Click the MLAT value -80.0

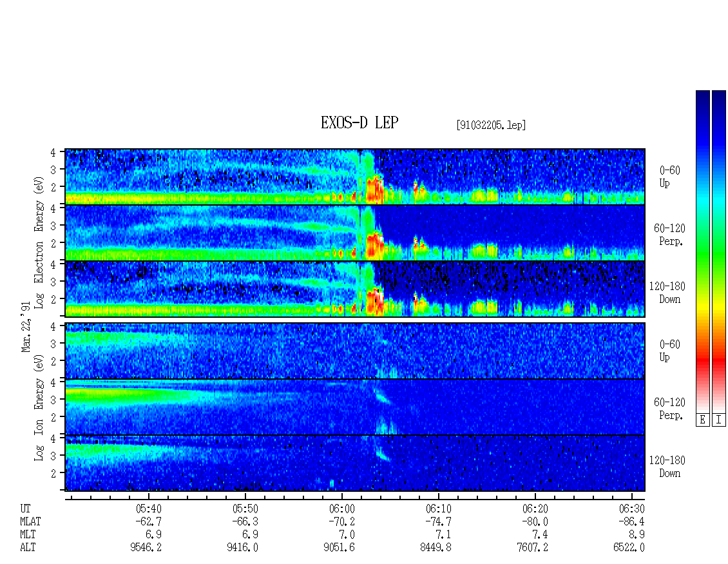tap(534, 521)
